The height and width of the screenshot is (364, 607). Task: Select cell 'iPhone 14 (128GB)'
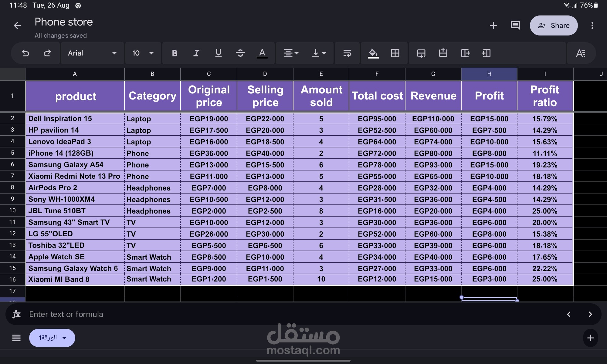tap(75, 153)
